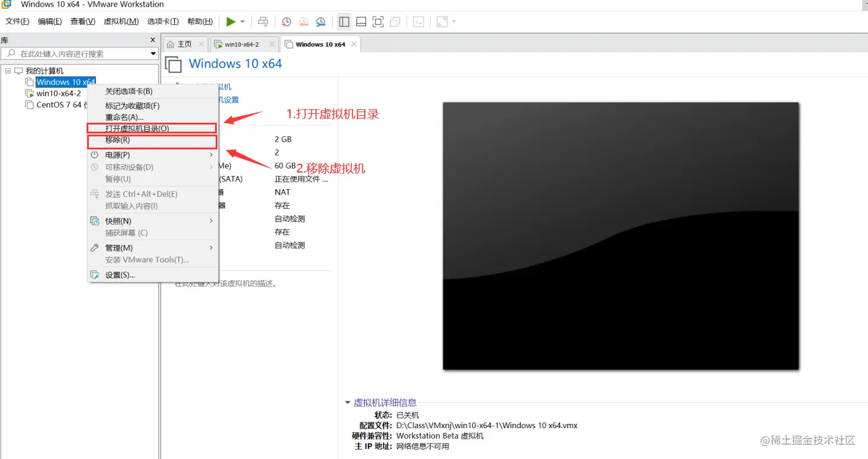868x459 pixels.
Task: Expand the 可移动设备(D) submenu
Action: pos(153,167)
